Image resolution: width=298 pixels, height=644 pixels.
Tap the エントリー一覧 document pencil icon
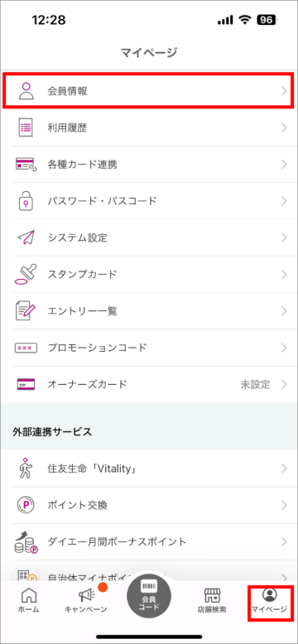(26, 311)
